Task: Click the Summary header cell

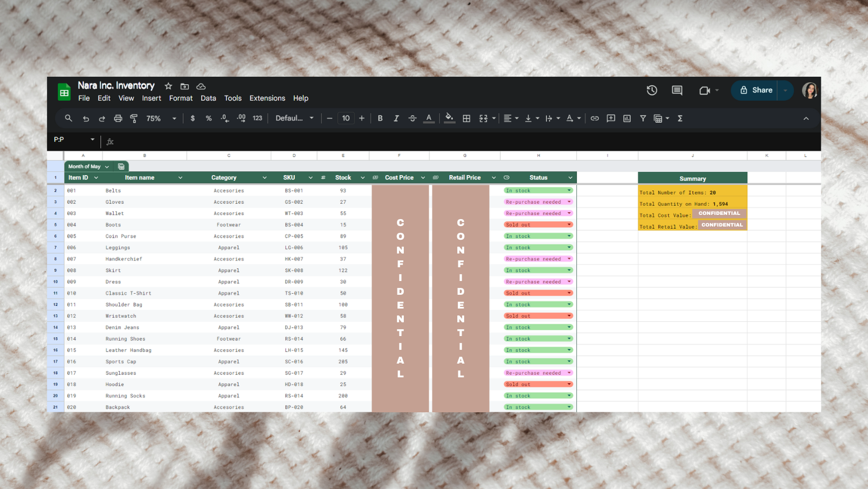Action: pyautogui.click(x=693, y=178)
